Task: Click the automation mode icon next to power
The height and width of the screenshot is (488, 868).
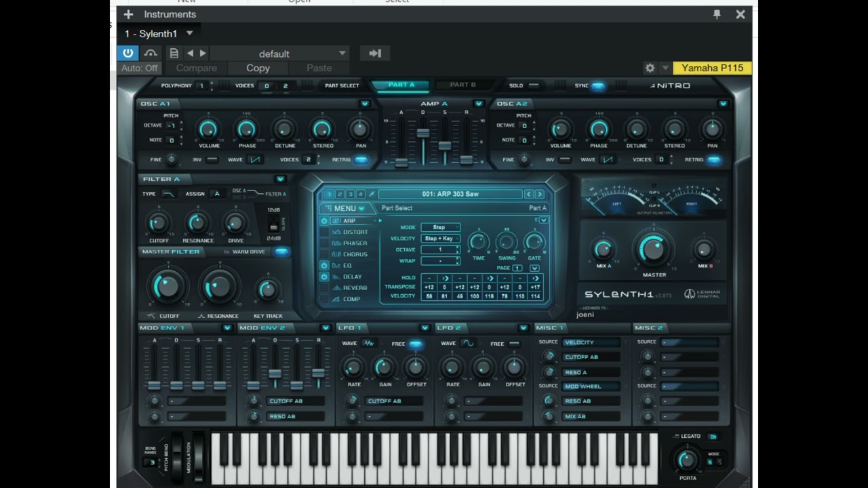Action: (x=151, y=53)
